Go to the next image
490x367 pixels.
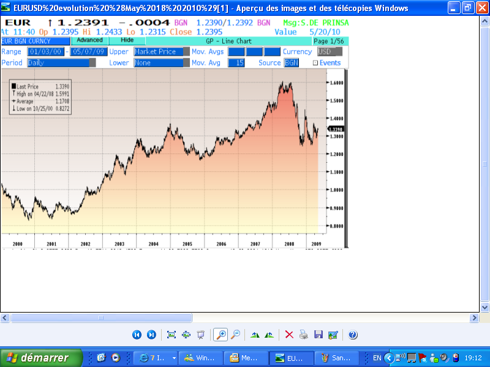click(151, 334)
